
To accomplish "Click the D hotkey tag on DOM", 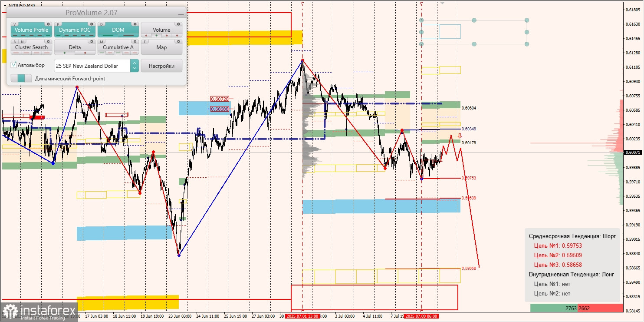I will (102, 24).
